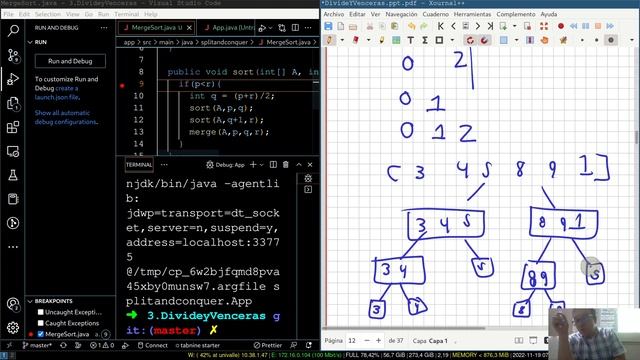Toggle MergeSort.java breakpoint checkbox
The width and height of the screenshot is (640, 360).
40,334
